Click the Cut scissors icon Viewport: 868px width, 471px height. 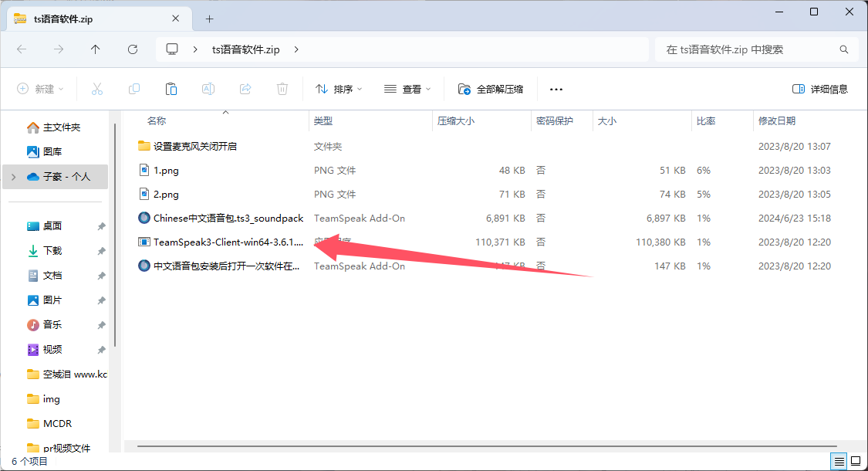(x=97, y=89)
